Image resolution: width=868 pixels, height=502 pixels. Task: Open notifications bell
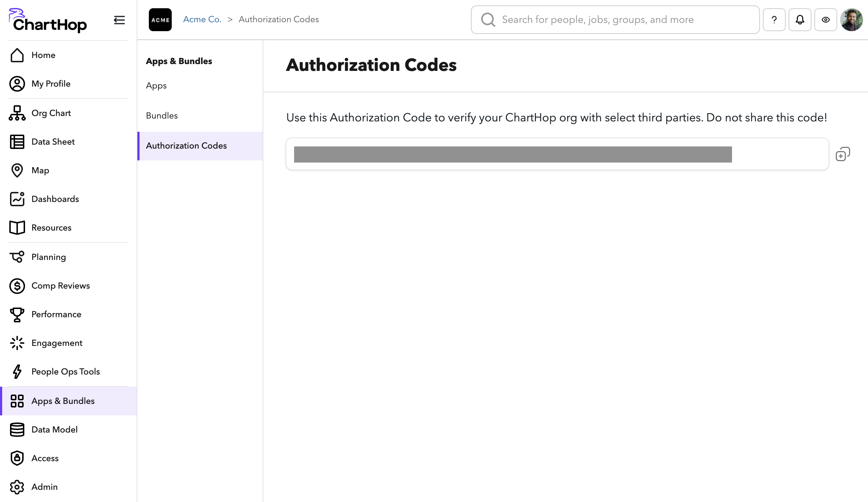click(x=800, y=20)
